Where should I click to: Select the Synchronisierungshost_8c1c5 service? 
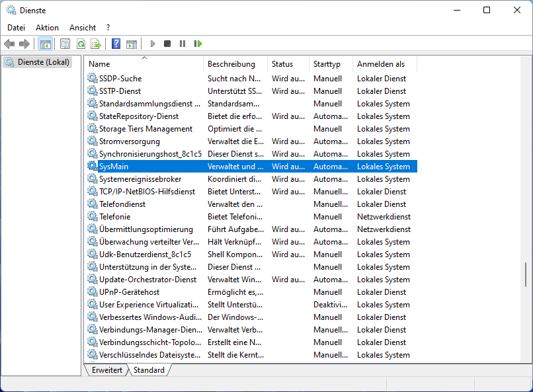click(x=251, y=154)
